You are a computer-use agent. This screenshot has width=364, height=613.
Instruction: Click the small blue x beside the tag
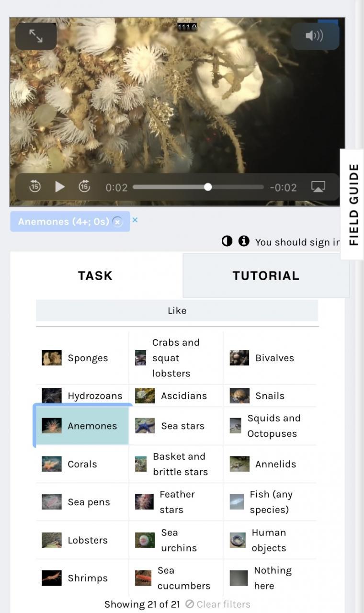pyautogui.click(x=135, y=220)
